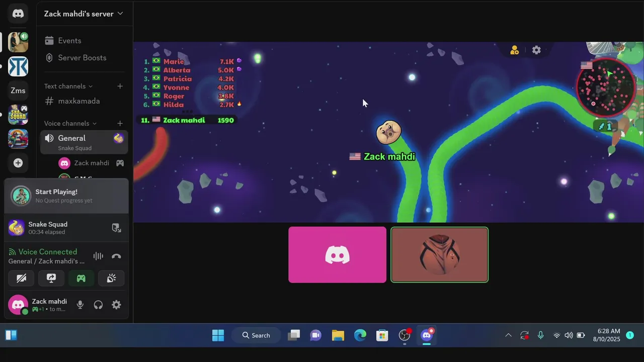The width and height of the screenshot is (644, 362).
Task: Open the noise suppression waveform icon
Action: [x=98, y=256]
